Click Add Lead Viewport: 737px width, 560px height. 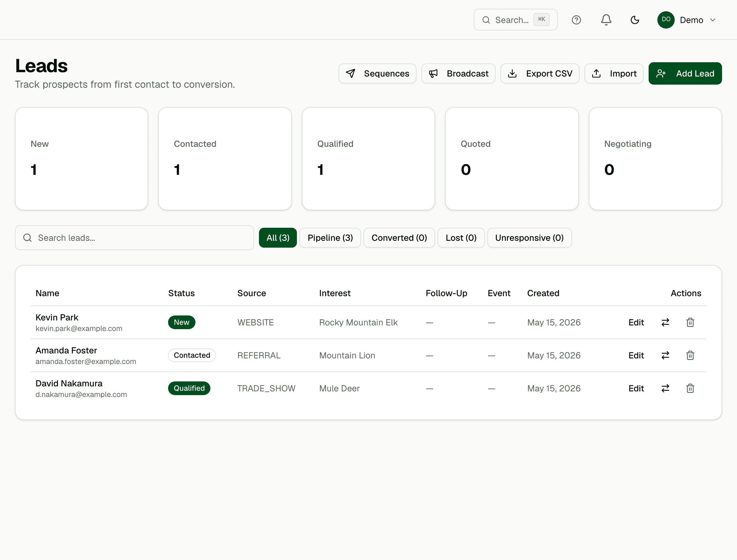(685, 73)
